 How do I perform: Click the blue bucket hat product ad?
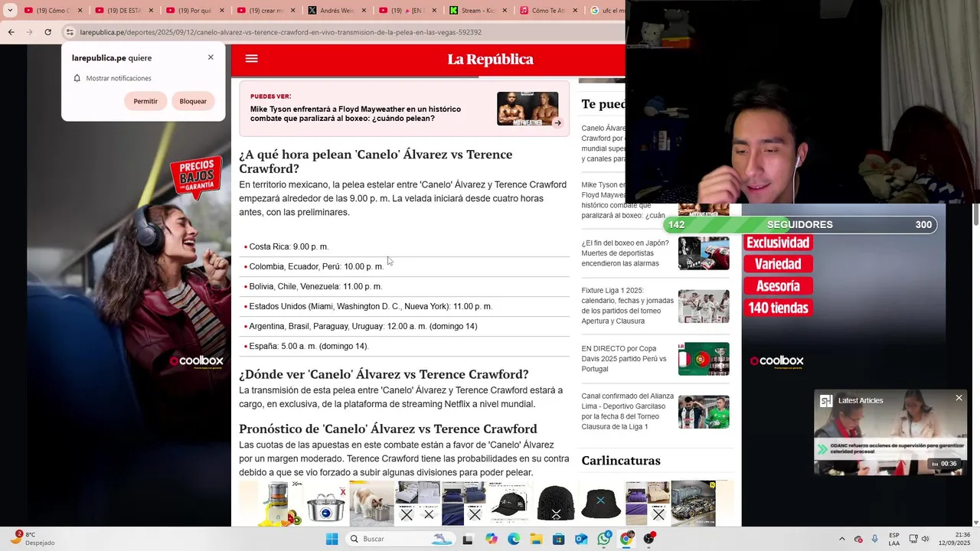[601, 504]
